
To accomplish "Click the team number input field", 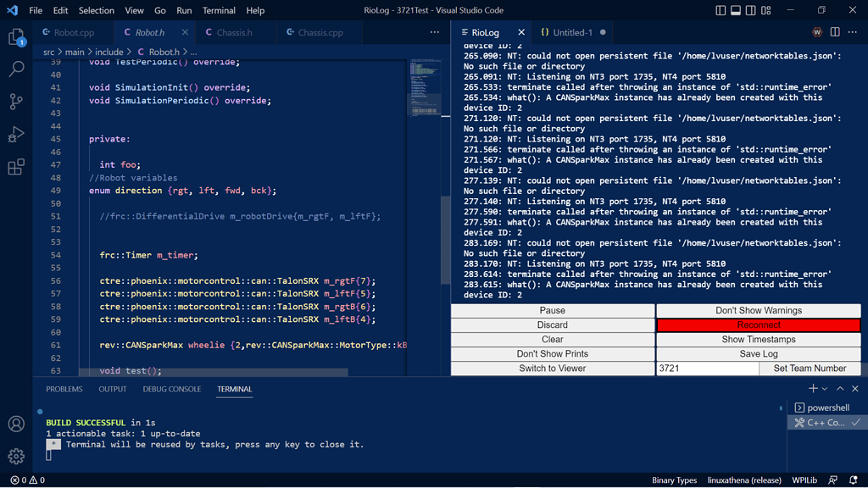I will pos(708,368).
